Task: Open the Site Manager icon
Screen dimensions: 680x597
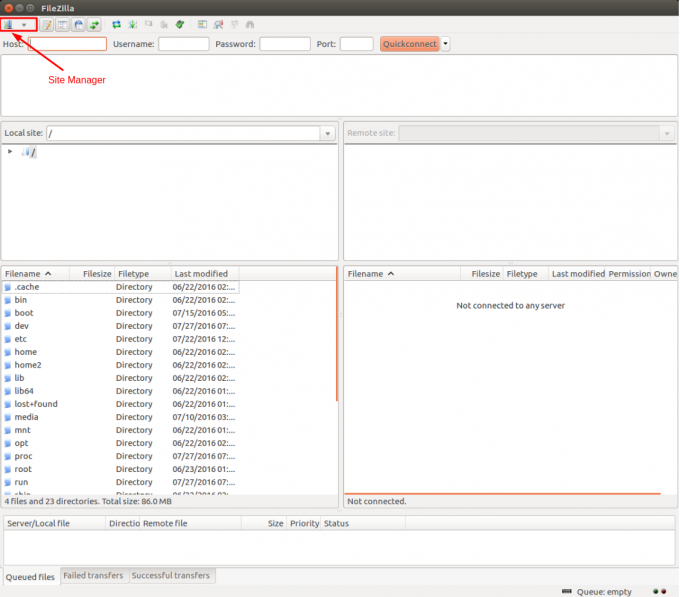Action: (x=9, y=25)
